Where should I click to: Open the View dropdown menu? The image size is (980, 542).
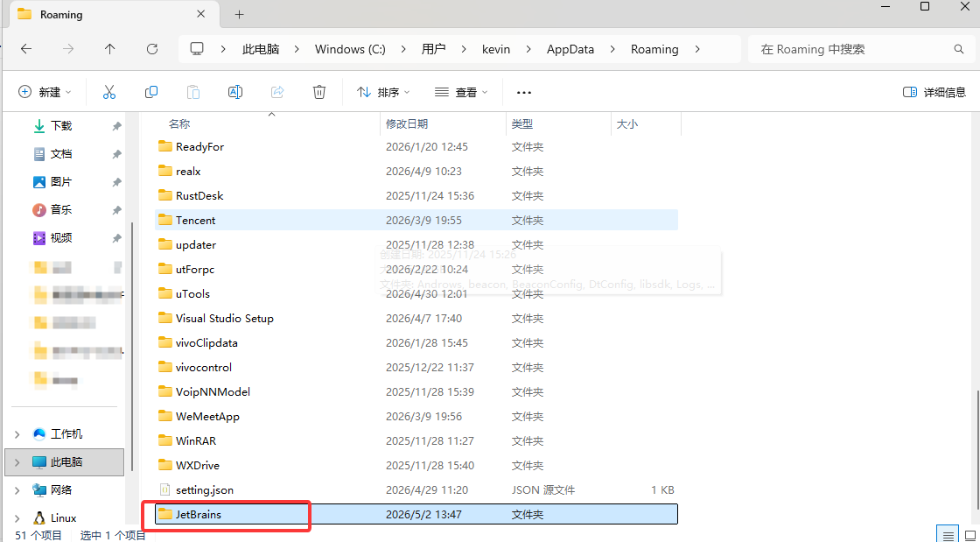click(x=461, y=93)
